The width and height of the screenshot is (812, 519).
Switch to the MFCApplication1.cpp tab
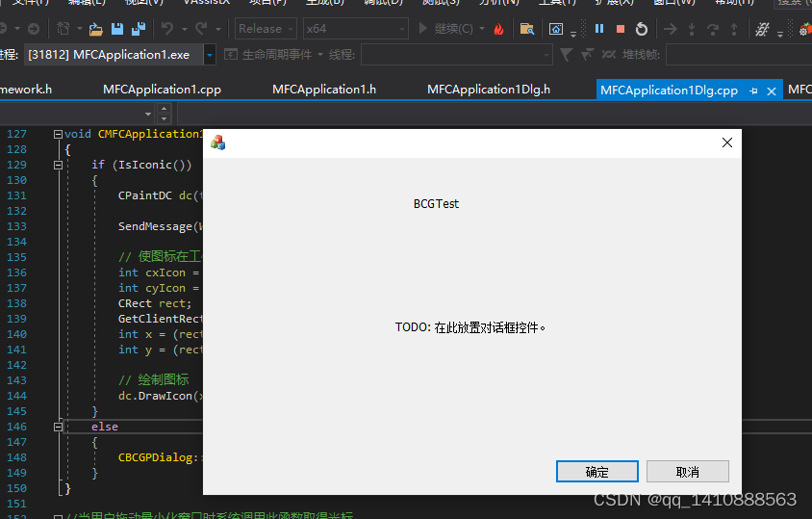point(162,90)
